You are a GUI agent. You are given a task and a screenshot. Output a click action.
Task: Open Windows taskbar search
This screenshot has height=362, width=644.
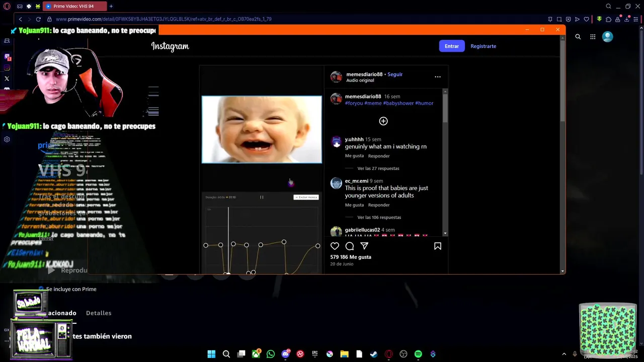(x=226, y=354)
